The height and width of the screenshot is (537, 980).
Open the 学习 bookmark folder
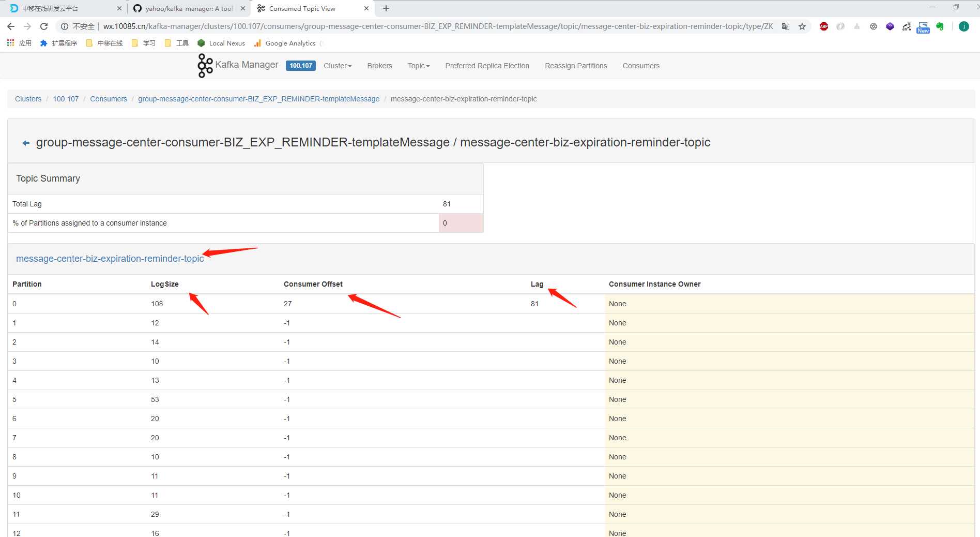point(143,43)
